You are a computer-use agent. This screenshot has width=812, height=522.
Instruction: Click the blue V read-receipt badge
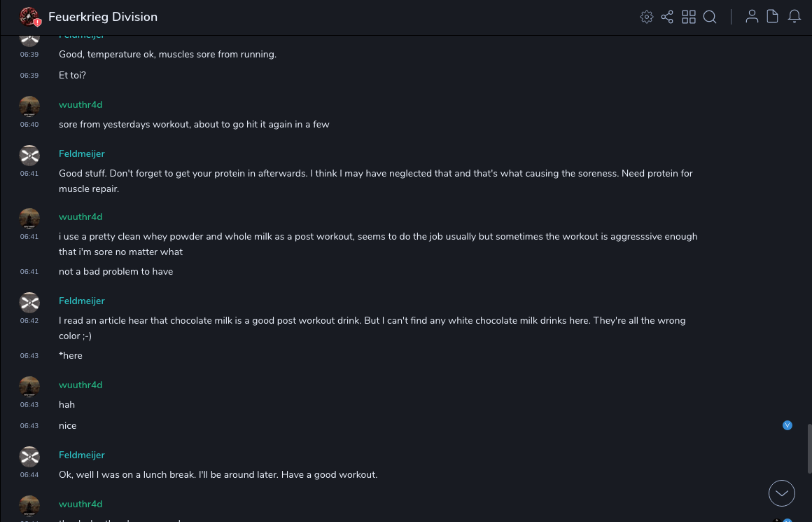click(787, 425)
